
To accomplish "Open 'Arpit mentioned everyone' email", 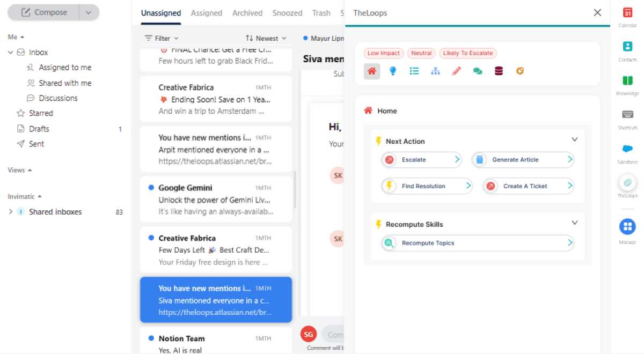I will [216, 149].
